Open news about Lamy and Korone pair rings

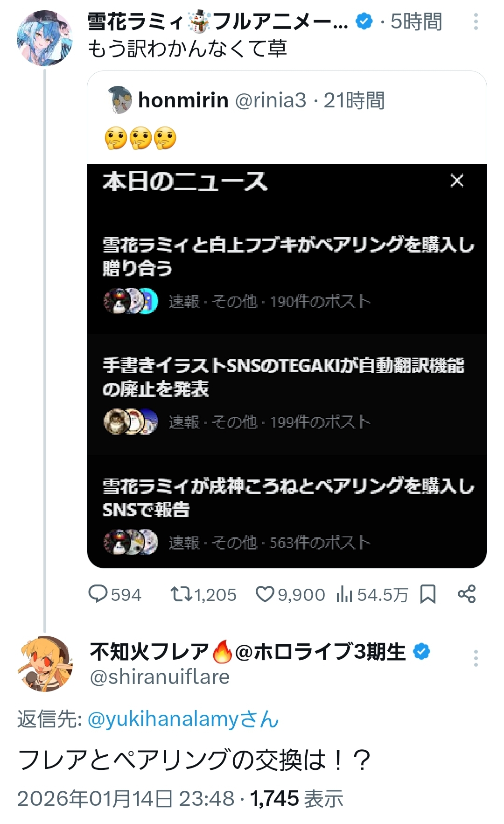287,497
